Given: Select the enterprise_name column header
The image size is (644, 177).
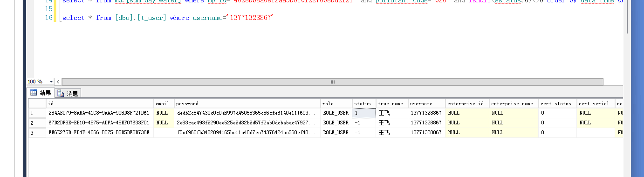Looking at the screenshot, I should (514, 103).
